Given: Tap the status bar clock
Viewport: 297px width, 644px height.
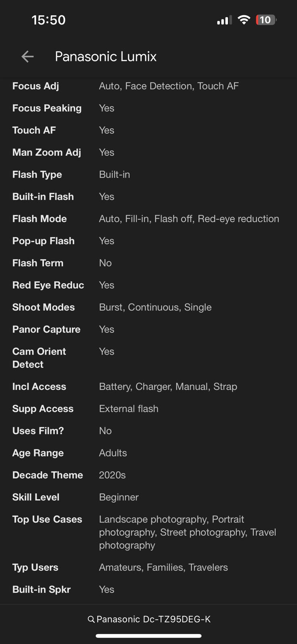Looking at the screenshot, I should (48, 20).
